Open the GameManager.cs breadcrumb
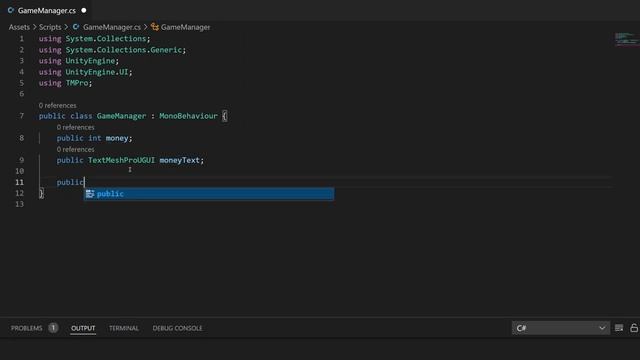The height and width of the screenshot is (360, 640). (x=112, y=27)
